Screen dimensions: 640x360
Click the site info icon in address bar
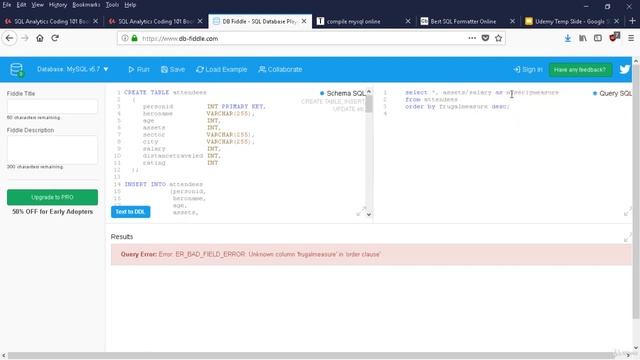pyautogui.click(x=124, y=38)
